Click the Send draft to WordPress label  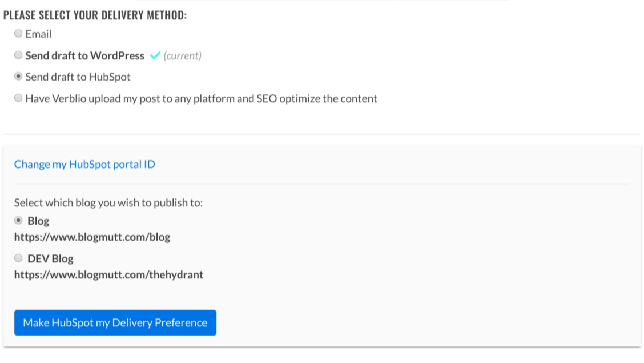(85, 56)
